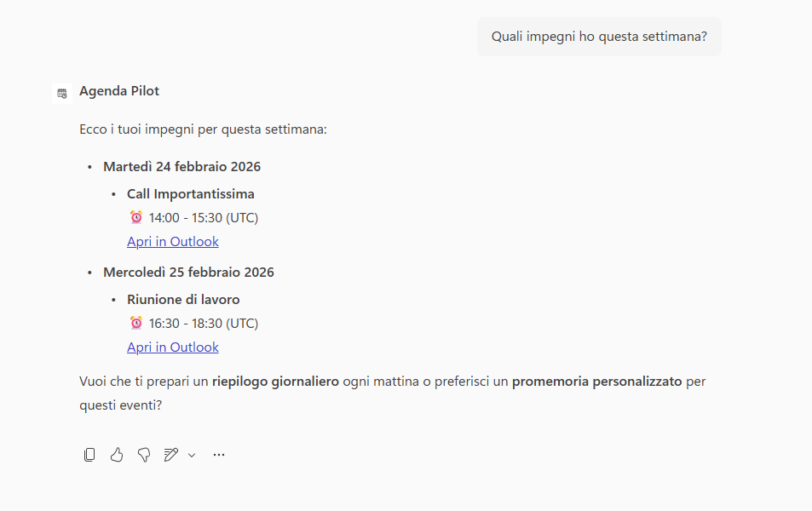This screenshot has width=812, height=511.
Task: Click the Mercoledì 25 febbraio 2026 heading
Action: 188,273
